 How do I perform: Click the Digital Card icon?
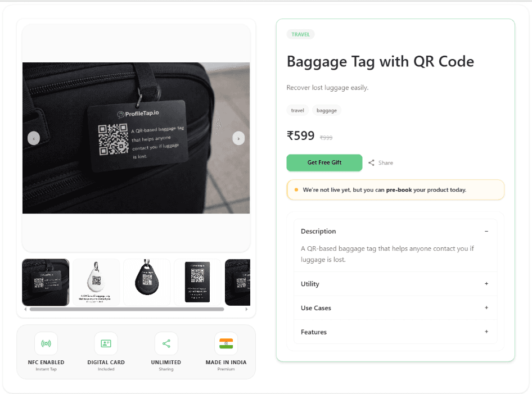click(x=106, y=343)
